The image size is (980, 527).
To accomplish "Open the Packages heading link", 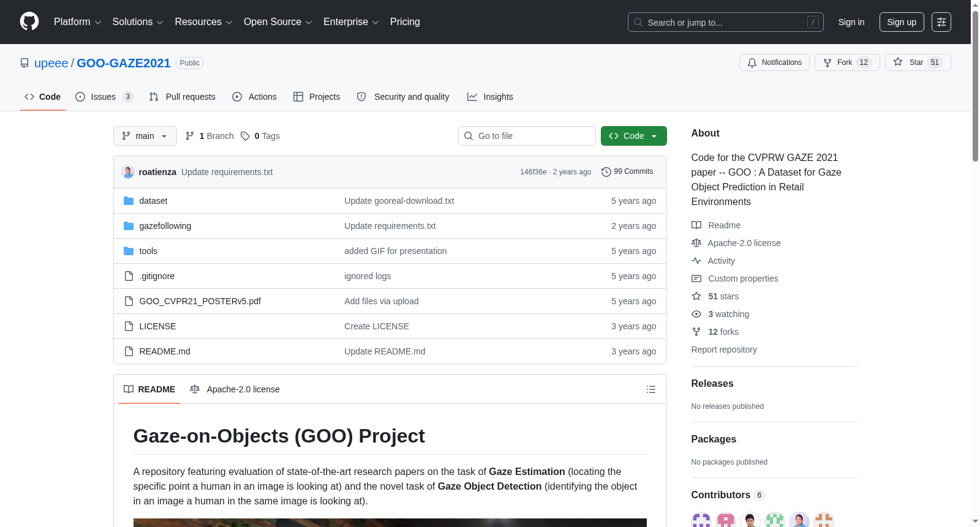I will click(x=714, y=439).
